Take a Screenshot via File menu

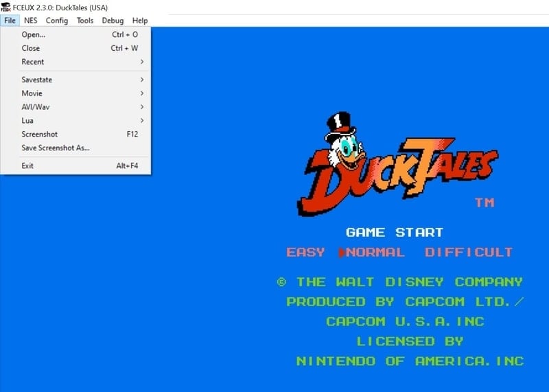[x=75, y=134]
